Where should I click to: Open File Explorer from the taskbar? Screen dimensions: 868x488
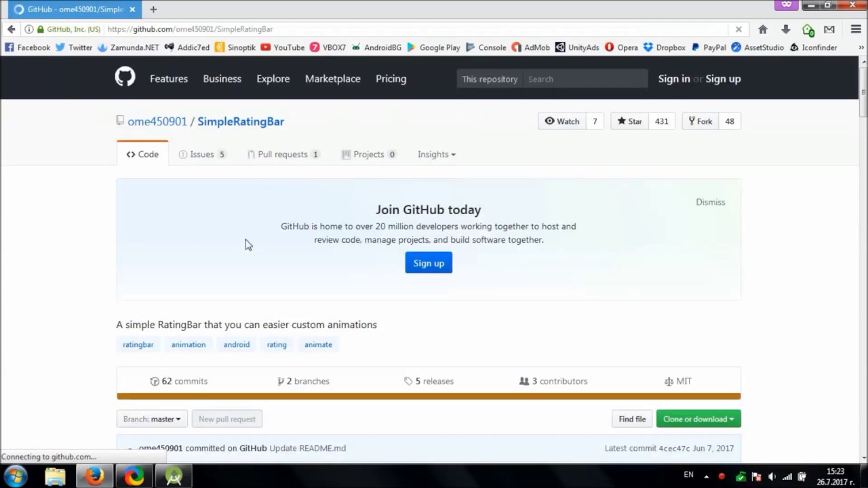[x=55, y=476]
